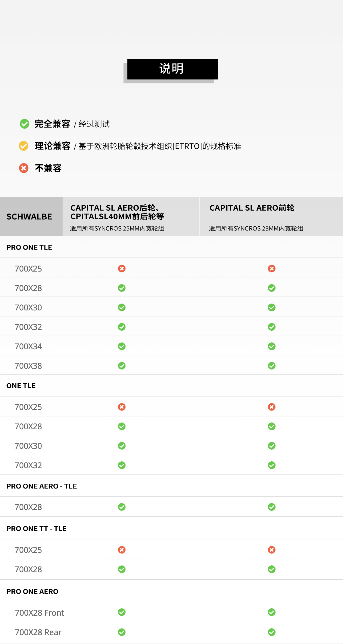Viewport: 343px width, 644px height.
Task: Click PRO ONE TLE 700X28 check in 25MM column
Action: (122, 288)
